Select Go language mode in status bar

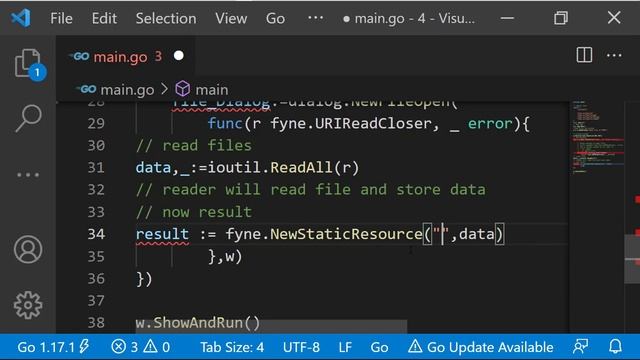[379, 347]
